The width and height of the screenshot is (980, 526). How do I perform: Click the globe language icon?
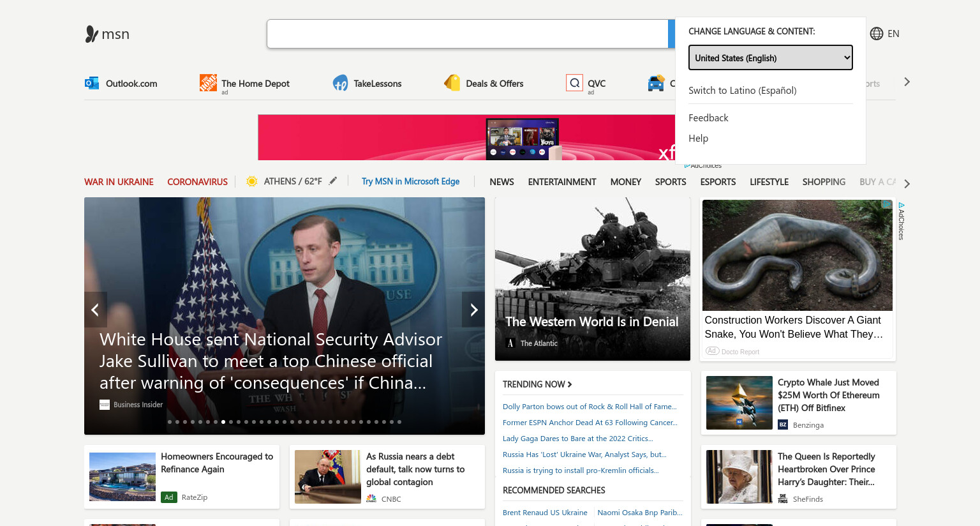[x=877, y=34]
